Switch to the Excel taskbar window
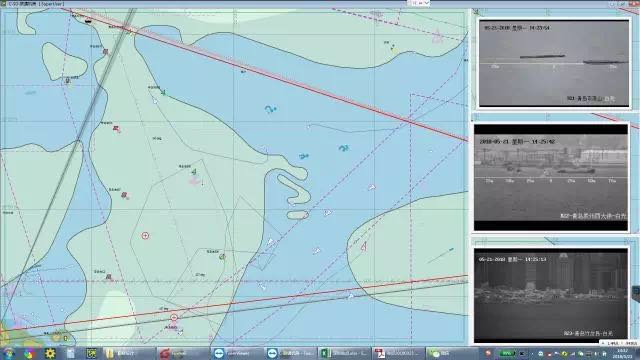 pyautogui.click(x=344, y=353)
